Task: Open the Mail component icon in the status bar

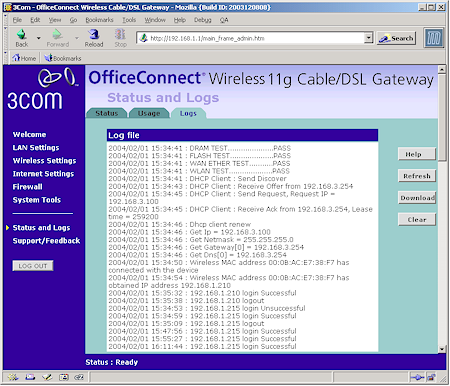Action: pos(30,377)
